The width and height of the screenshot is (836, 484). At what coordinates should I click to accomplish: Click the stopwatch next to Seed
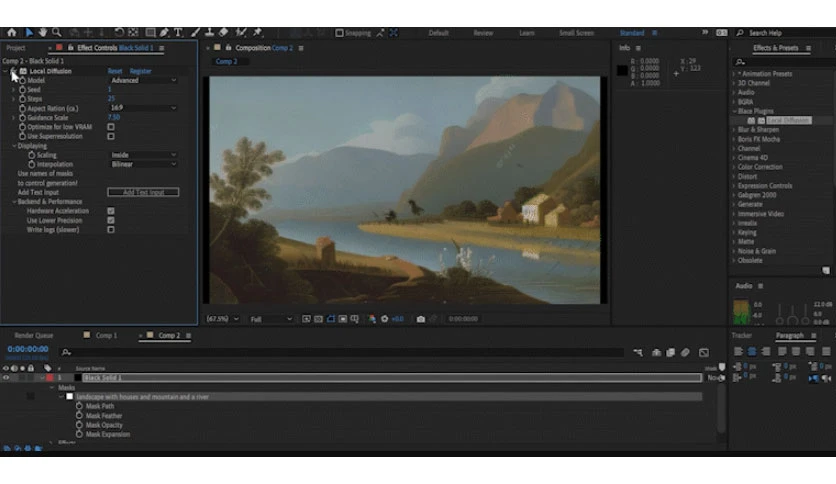tap(22, 90)
